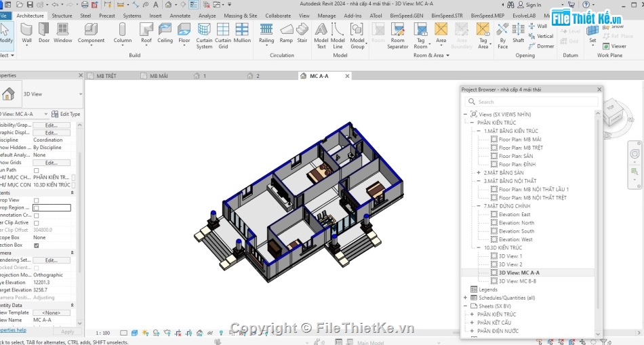Select the By Face opening tool
The height and width of the screenshot is (345, 644).
pos(503,36)
